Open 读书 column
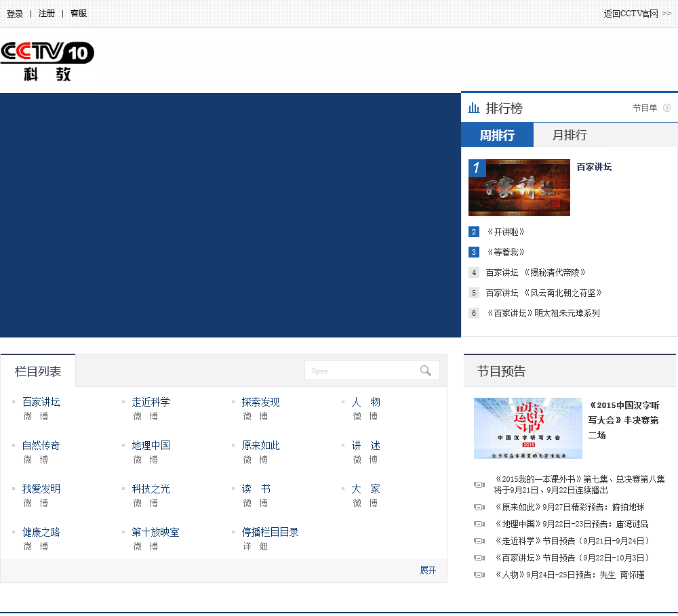This screenshot has height=616, width=678. tap(256, 489)
